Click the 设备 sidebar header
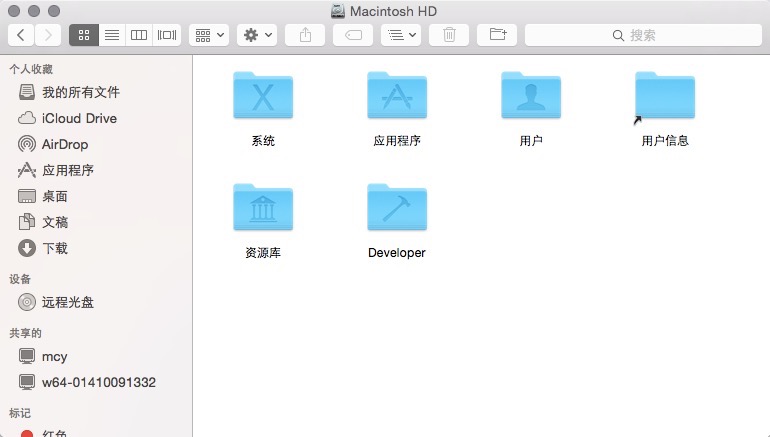The width and height of the screenshot is (770, 437). (20, 279)
